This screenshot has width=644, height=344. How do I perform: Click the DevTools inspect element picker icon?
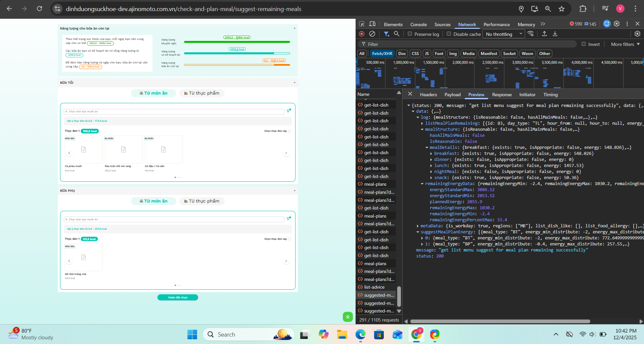[x=362, y=24]
